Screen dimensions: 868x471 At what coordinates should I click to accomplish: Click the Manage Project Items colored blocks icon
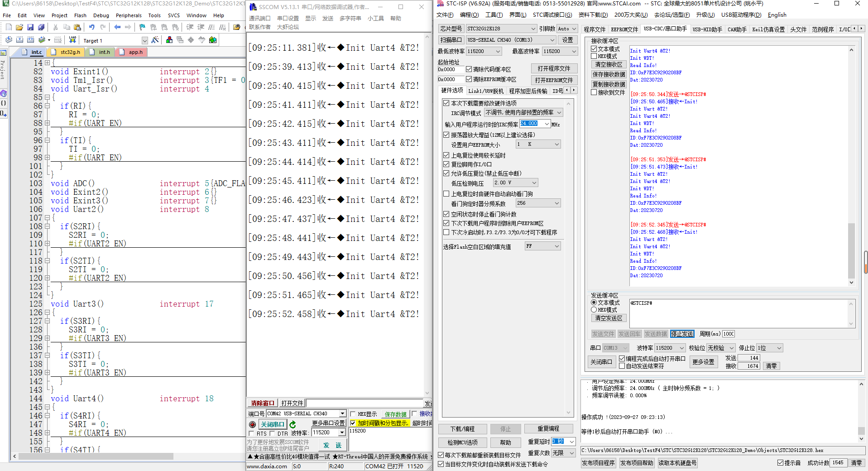pos(169,40)
